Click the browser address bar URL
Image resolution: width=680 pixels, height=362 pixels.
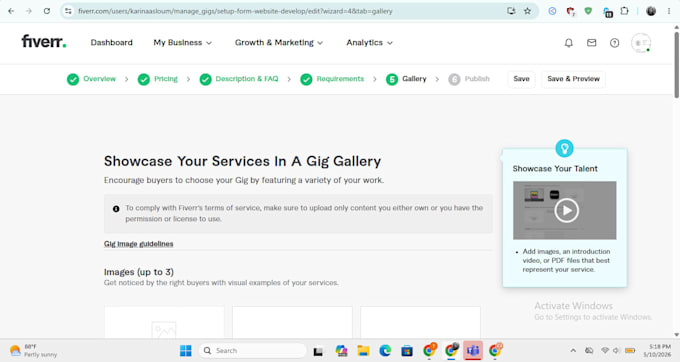(x=235, y=11)
